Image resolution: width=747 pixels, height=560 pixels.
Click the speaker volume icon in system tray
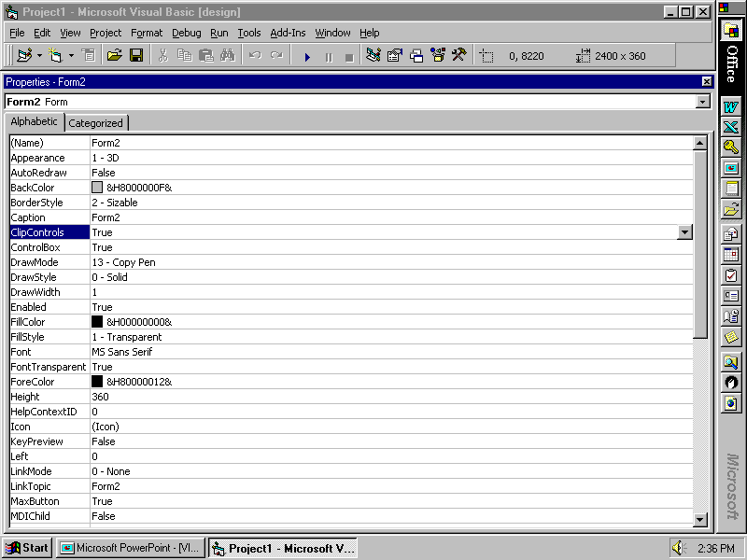click(679, 548)
